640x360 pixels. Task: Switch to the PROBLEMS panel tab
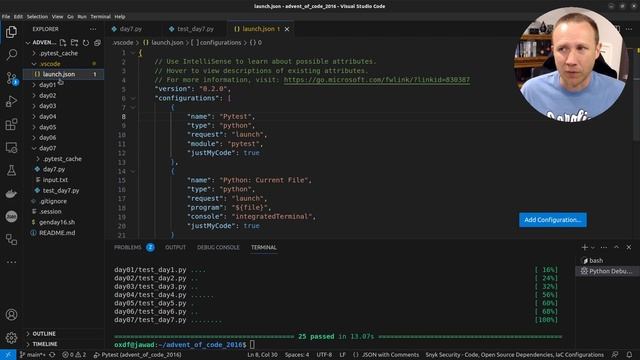(128, 247)
